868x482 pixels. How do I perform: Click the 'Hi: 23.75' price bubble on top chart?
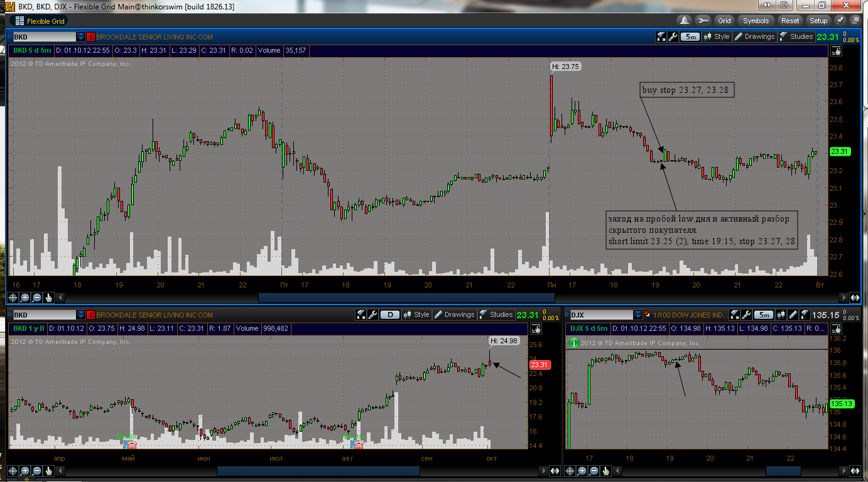[x=565, y=66]
